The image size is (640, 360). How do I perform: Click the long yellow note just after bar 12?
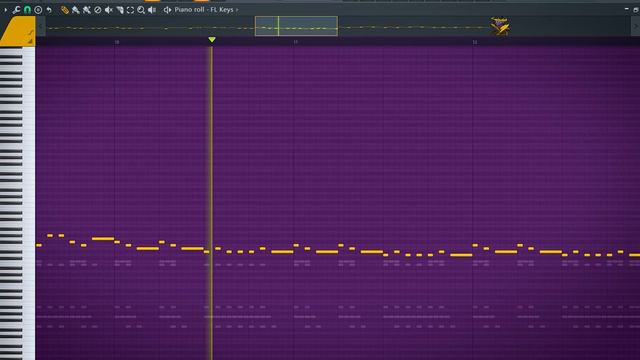click(x=506, y=252)
